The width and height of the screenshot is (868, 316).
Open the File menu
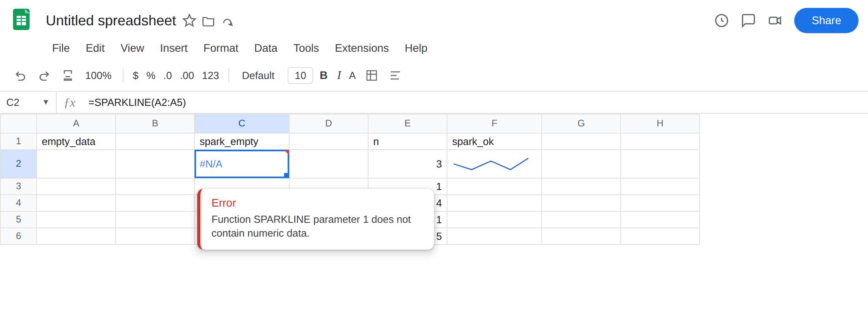click(61, 48)
